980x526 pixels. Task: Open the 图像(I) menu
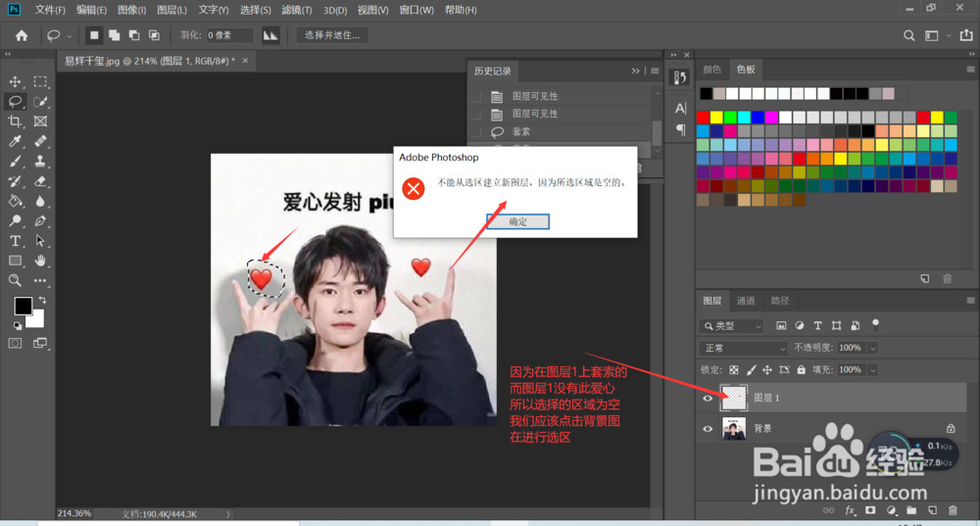tap(132, 10)
